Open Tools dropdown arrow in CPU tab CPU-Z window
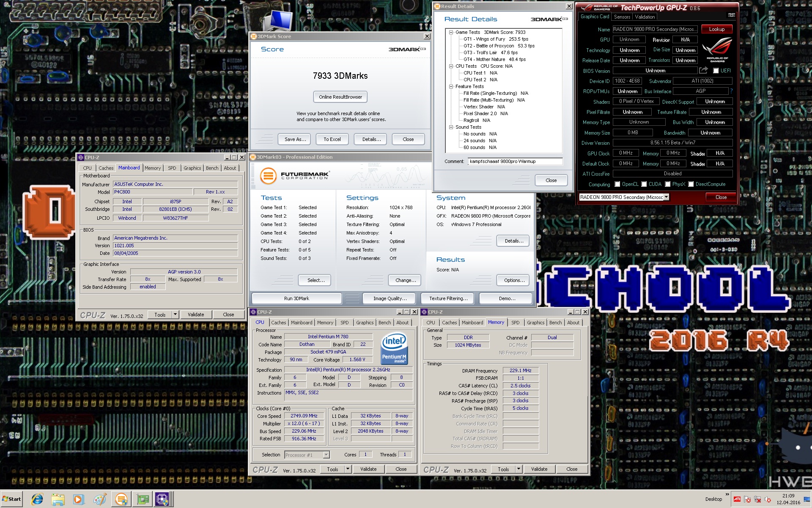The width and height of the screenshot is (812, 508). (x=348, y=469)
